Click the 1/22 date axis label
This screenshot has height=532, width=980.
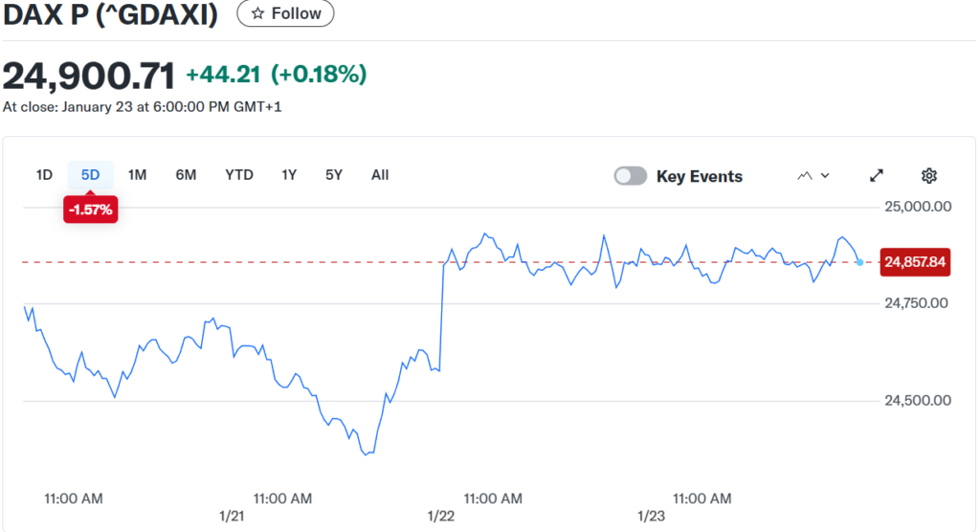click(441, 517)
